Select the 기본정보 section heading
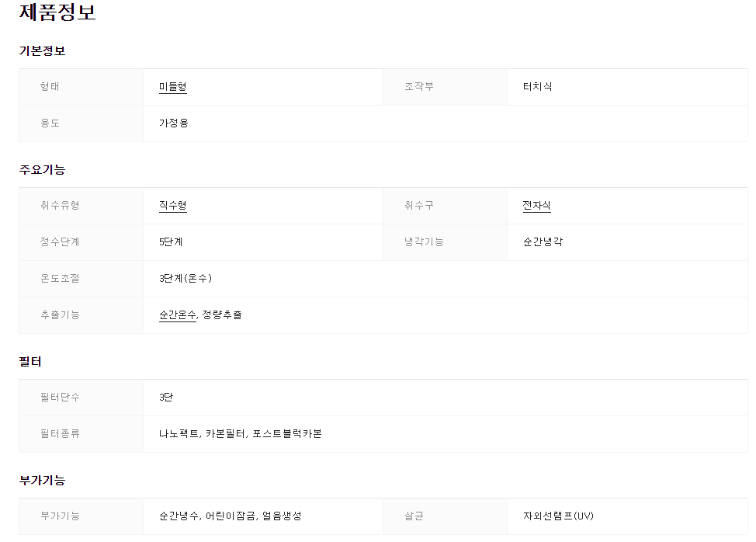Image resolution: width=756 pixels, height=542 pixels. click(x=42, y=51)
